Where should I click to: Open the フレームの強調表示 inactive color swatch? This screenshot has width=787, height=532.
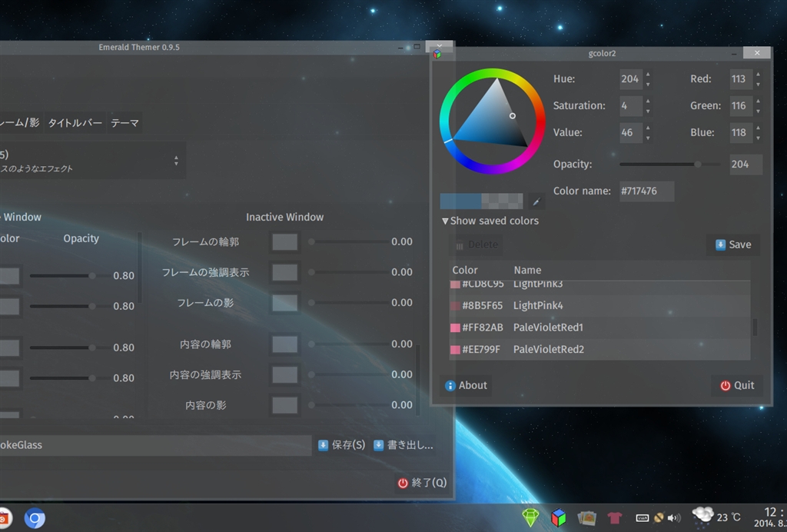(x=284, y=272)
